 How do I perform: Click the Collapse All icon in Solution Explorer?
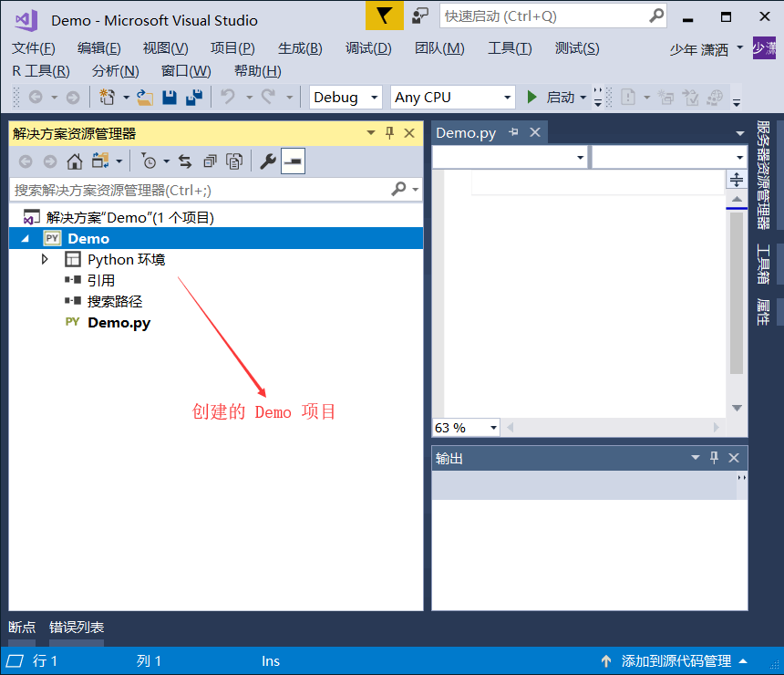[x=211, y=161]
